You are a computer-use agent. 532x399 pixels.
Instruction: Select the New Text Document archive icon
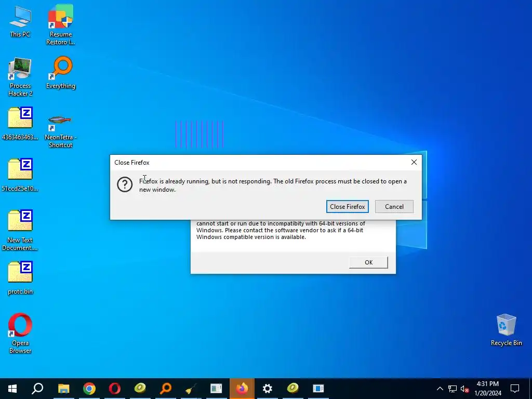click(x=20, y=230)
